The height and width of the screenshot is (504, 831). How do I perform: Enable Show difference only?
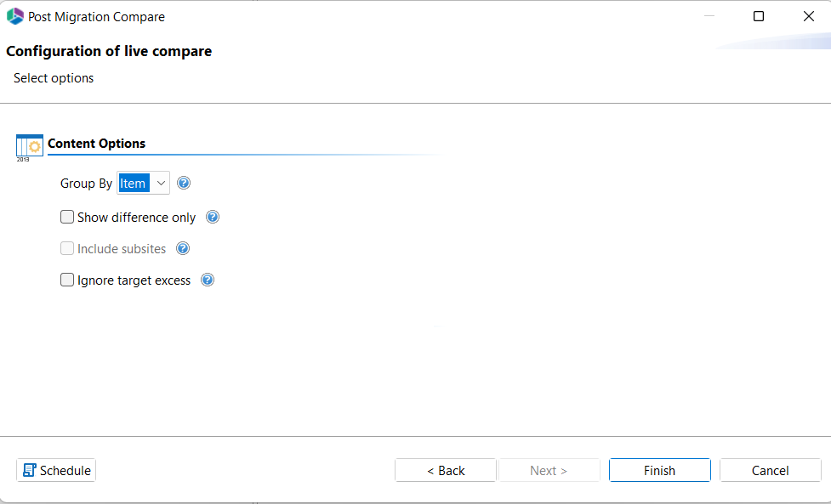(67, 217)
